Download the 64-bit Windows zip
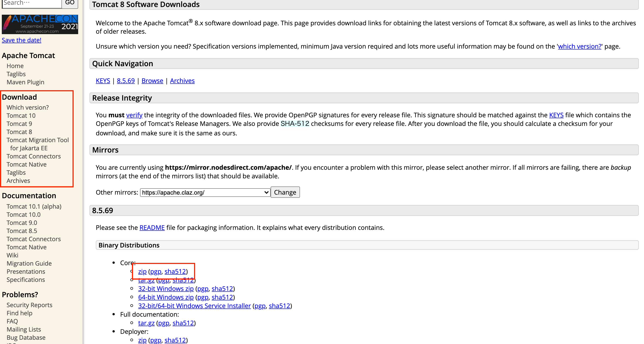 pyautogui.click(x=166, y=297)
